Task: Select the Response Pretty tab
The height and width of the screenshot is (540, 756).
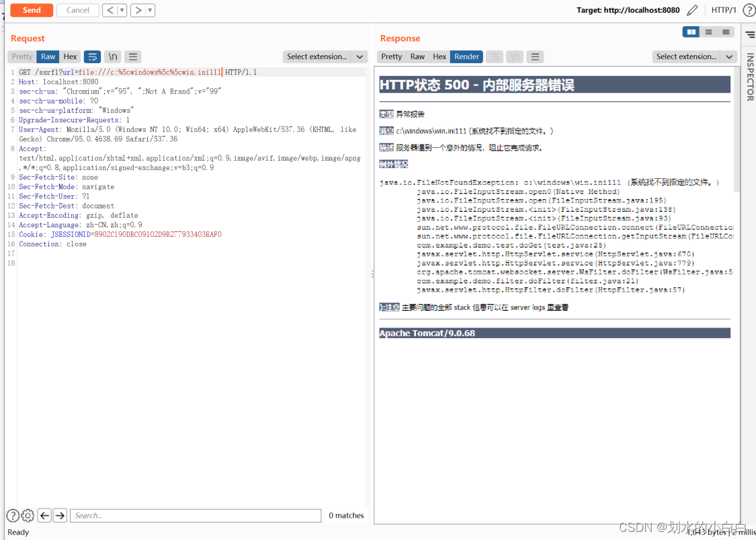Action: [392, 56]
